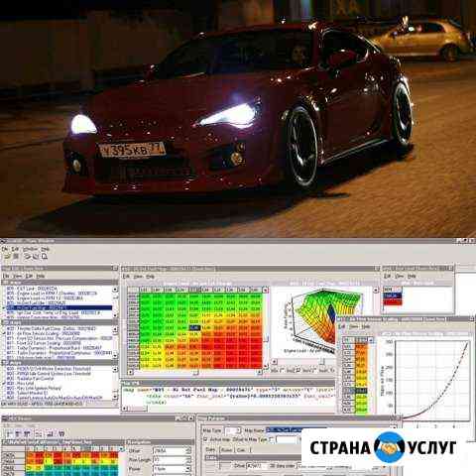The height and width of the screenshot is (476, 476).
Task: Select the Turbo Dynamics Proportional Burst row
Action: coord(54,348)
